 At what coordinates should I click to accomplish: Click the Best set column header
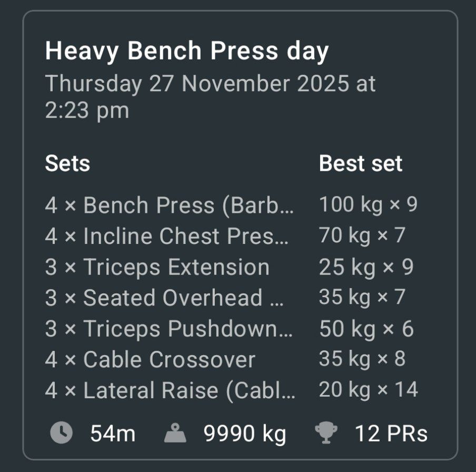coord(361,163)
